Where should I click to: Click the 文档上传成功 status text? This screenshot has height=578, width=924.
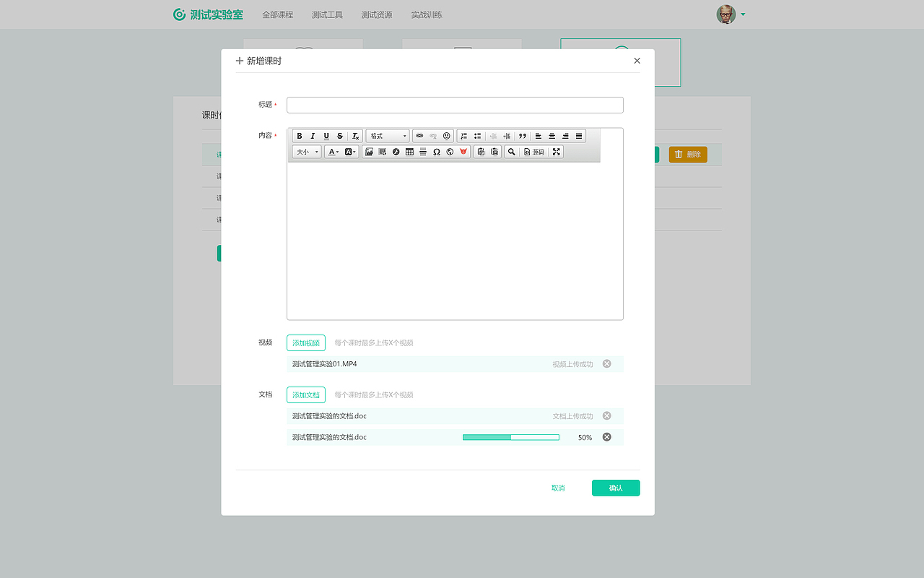(x=572, y=416)
